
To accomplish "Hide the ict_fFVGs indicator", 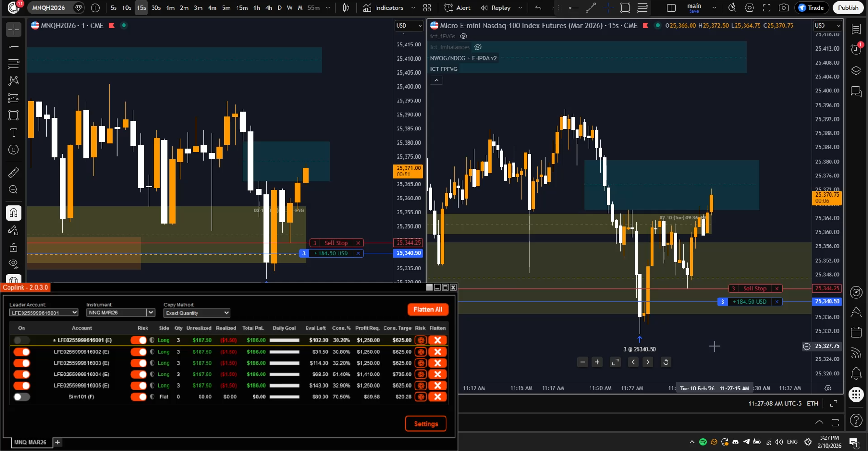I will 463,36.
